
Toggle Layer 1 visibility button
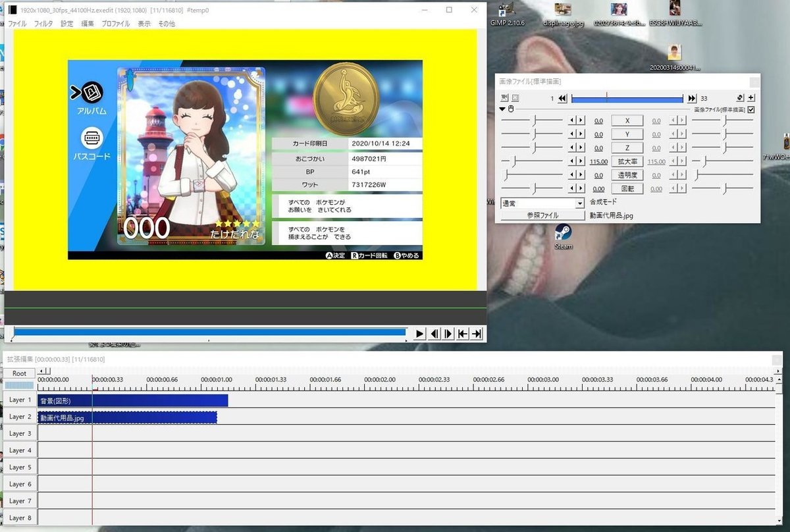(x=20, y=400)
